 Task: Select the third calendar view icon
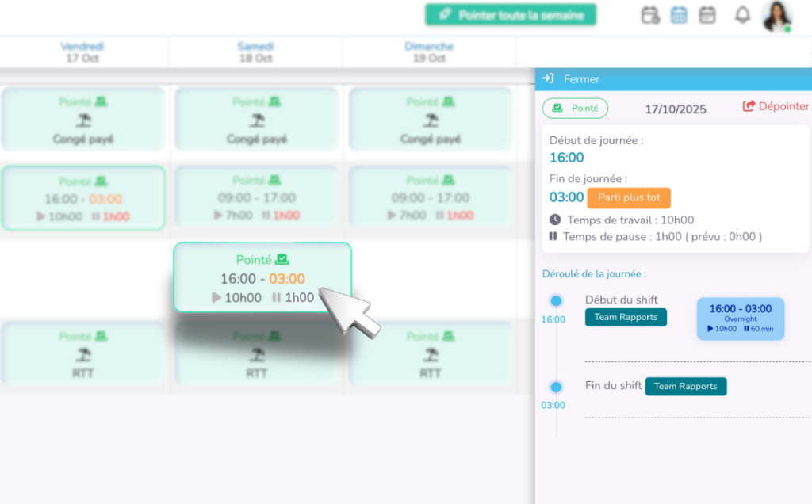707,15
